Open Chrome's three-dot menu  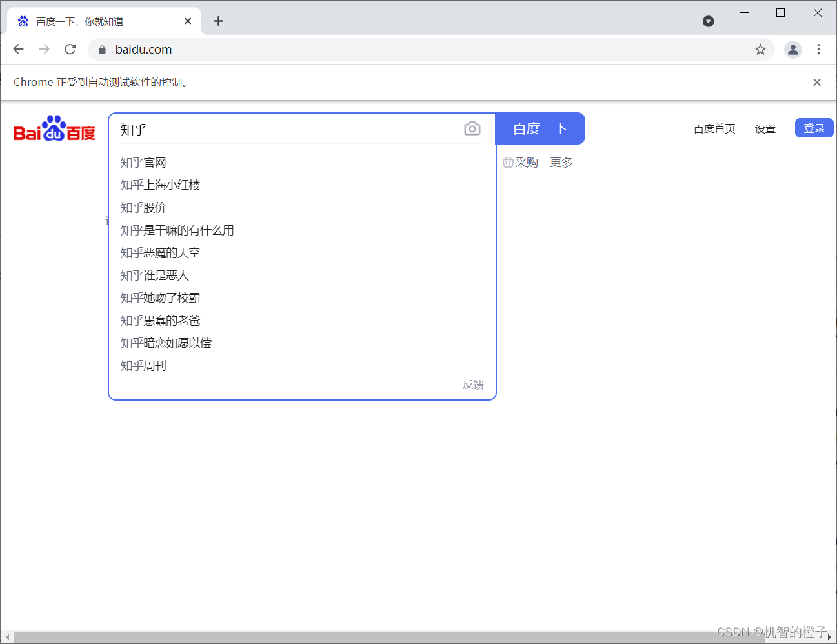click(818, 50)
